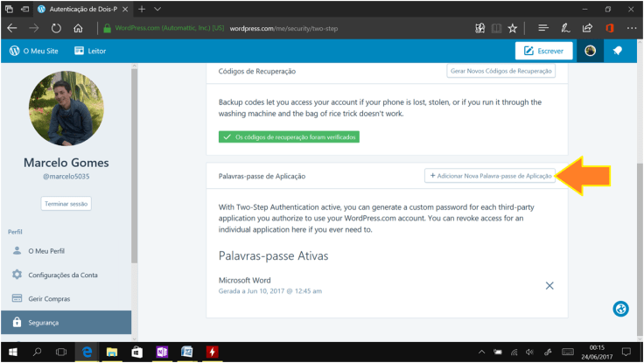
Task: Open the Leitor reader tab
Action: coord(89,51)
